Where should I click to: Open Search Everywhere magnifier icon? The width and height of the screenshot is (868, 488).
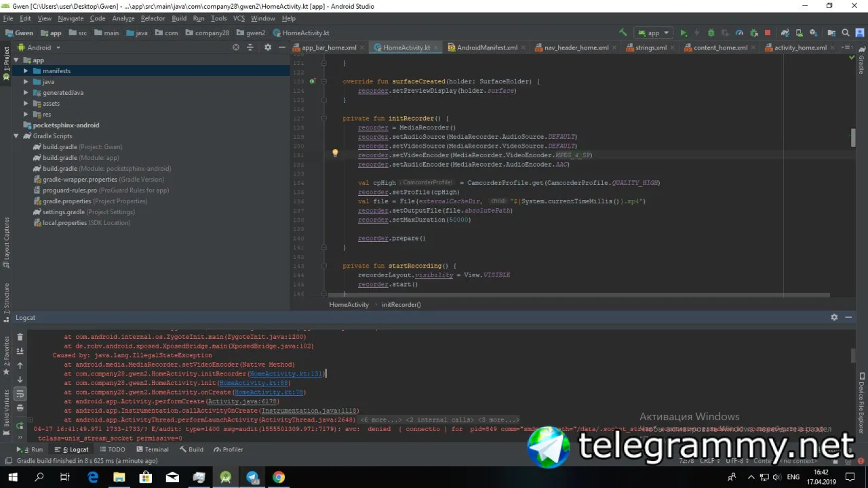[x=846, y=33]
